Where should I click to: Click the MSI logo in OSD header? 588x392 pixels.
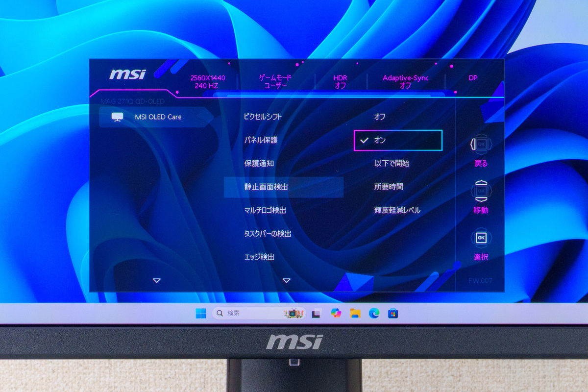pos(127,74)
